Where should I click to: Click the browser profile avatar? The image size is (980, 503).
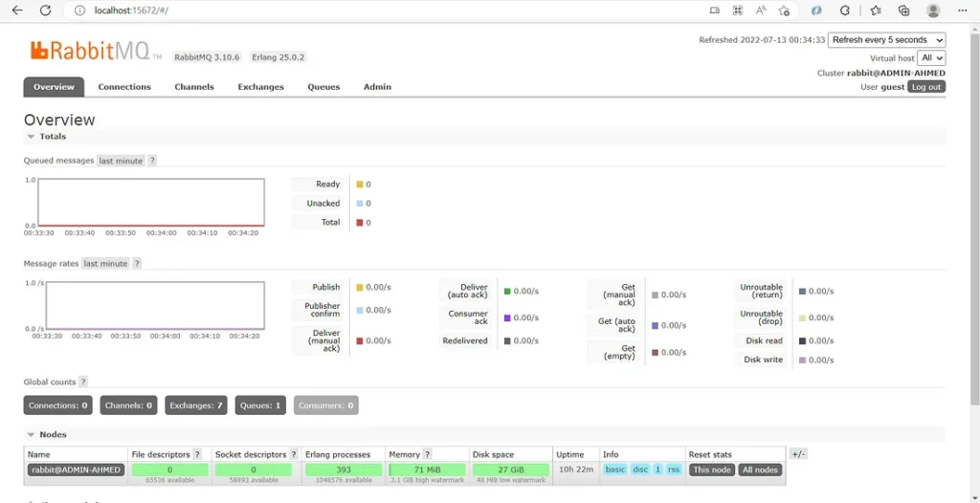coord(933,11)
